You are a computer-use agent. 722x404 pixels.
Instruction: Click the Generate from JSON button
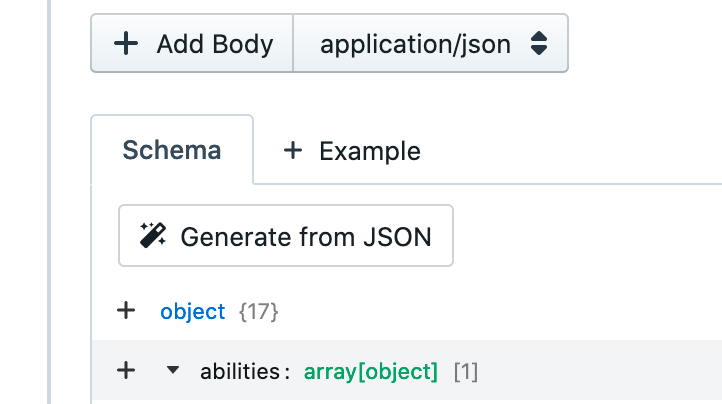(285, 236)
